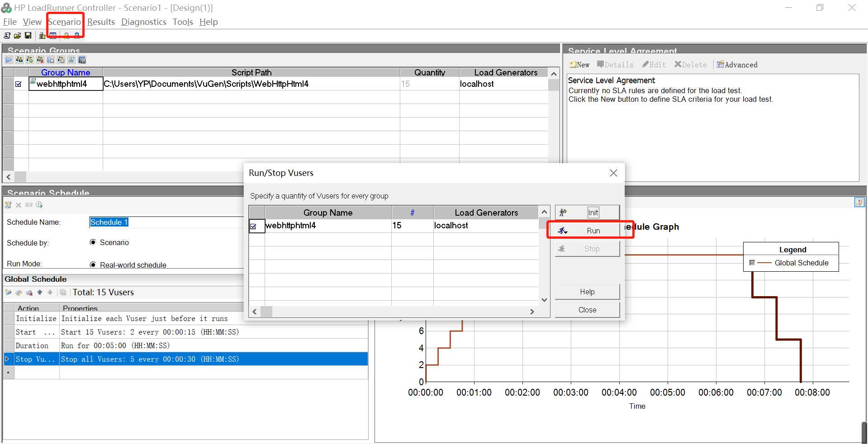The width and height of the screenshot is (868, 444).
Task: Toggle the Global Schedule legend checkbox
Action: 752,263
